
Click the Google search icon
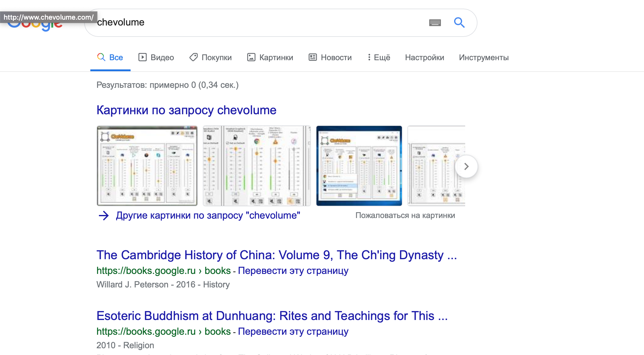(460, 22)
